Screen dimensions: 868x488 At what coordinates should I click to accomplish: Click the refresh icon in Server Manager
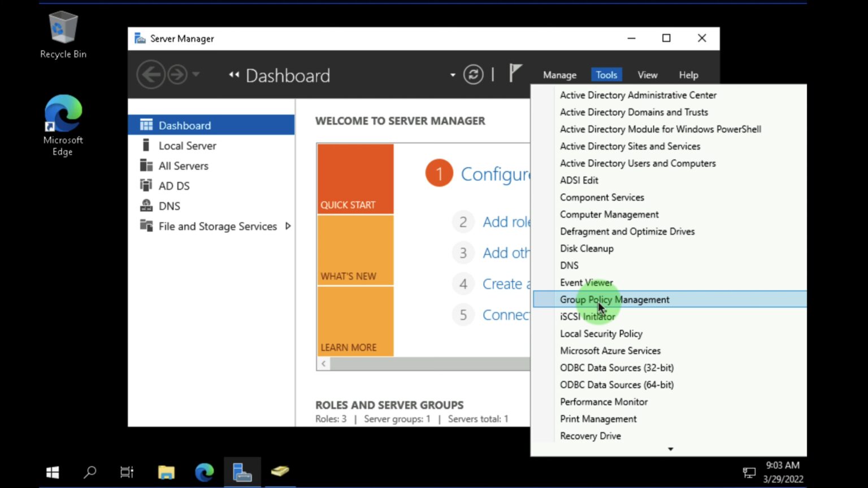[x=474, y=74]
